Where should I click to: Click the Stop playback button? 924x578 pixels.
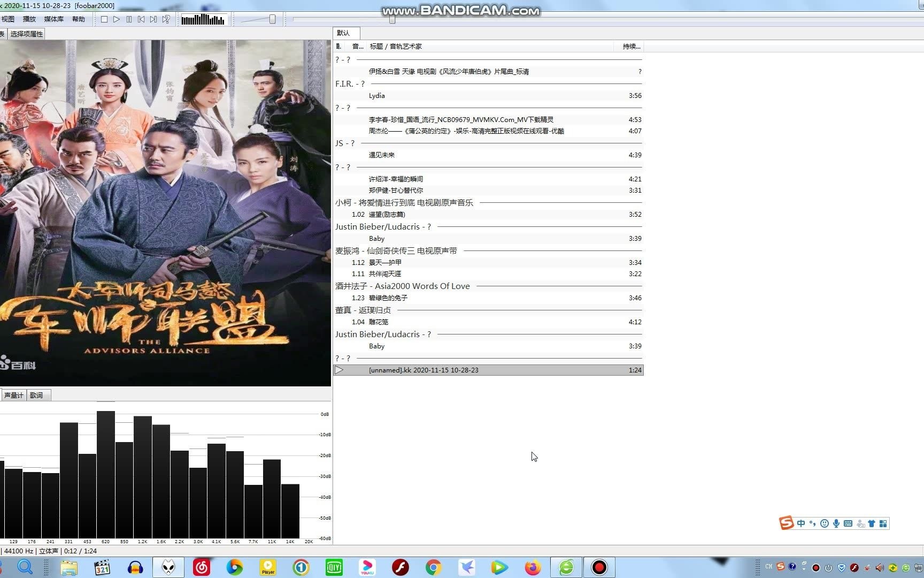point(104,19)
